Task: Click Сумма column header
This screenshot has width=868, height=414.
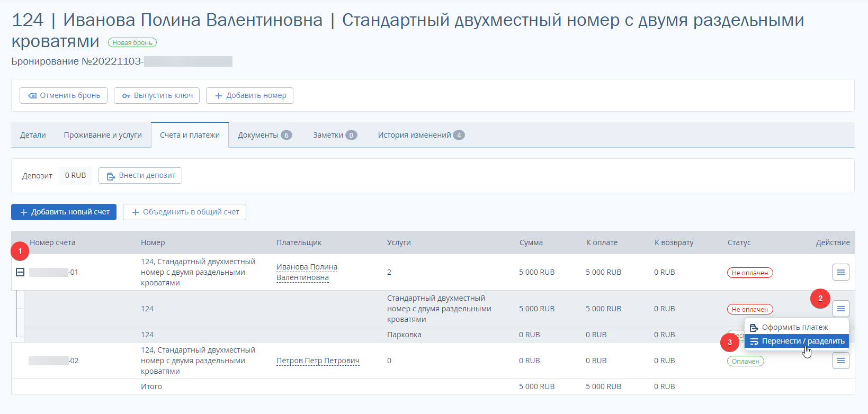Action: coord(531,242)
